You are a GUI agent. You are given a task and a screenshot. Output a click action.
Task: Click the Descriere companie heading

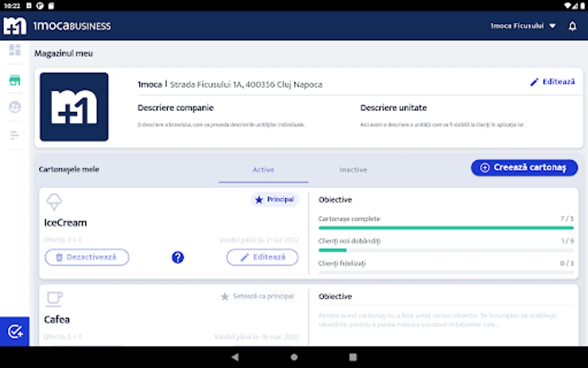coord(176,108)
